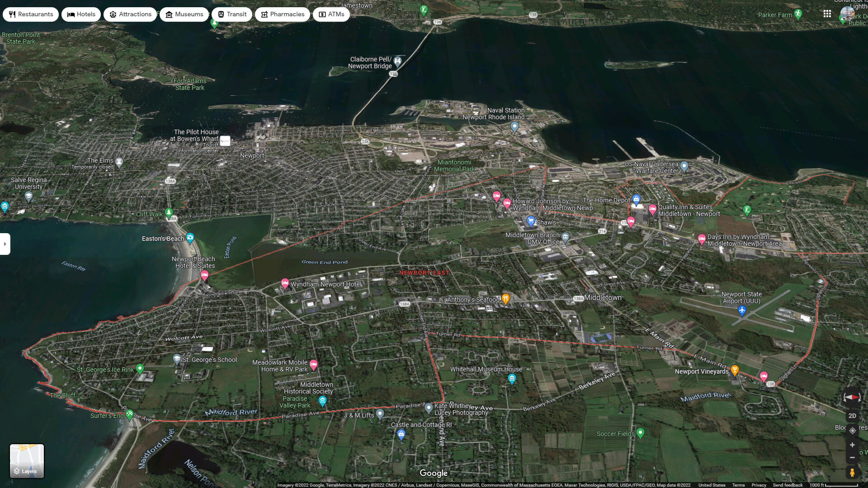
Task: Switch map to 2D view
Action: (852, 416)
